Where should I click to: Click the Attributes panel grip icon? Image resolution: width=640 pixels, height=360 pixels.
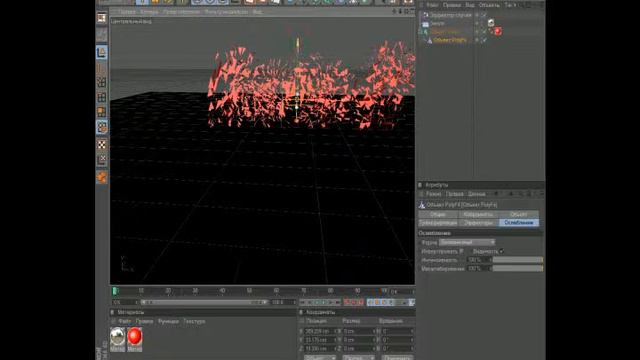click(420, 185)
